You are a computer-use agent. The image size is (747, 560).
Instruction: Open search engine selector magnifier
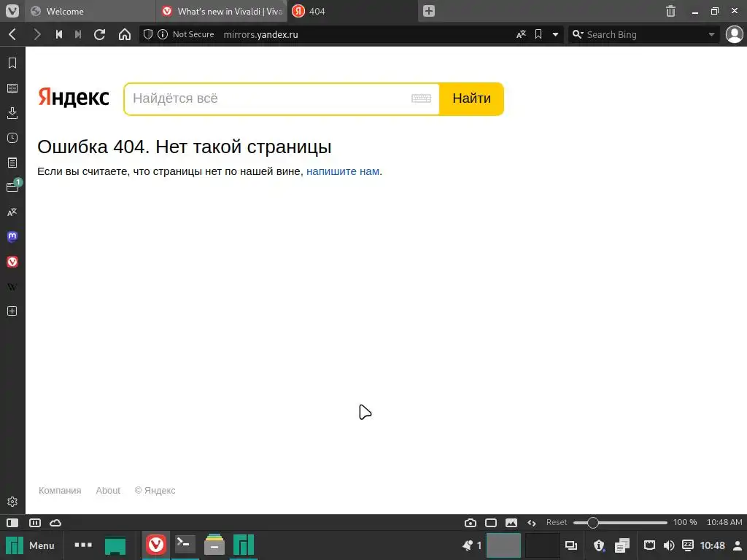[x=578, y=34]
